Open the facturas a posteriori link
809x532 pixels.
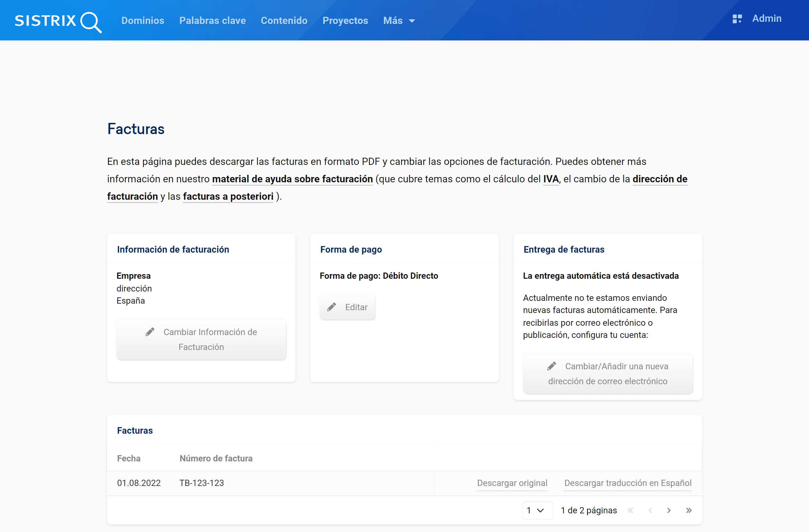[x=228, y=197]
